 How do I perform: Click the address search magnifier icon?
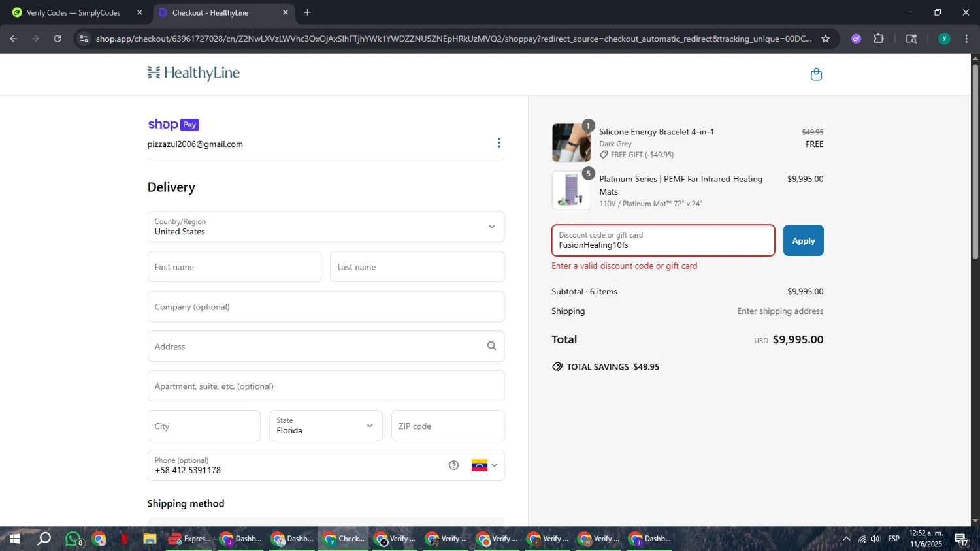coord(491,346)
